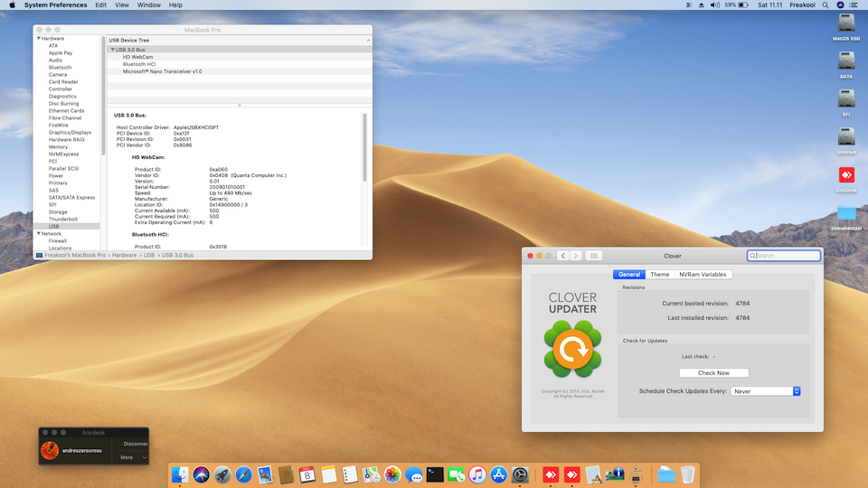Launch Terminal from the Dock
This screenshot has width=868, height=488.
point(435,474)
